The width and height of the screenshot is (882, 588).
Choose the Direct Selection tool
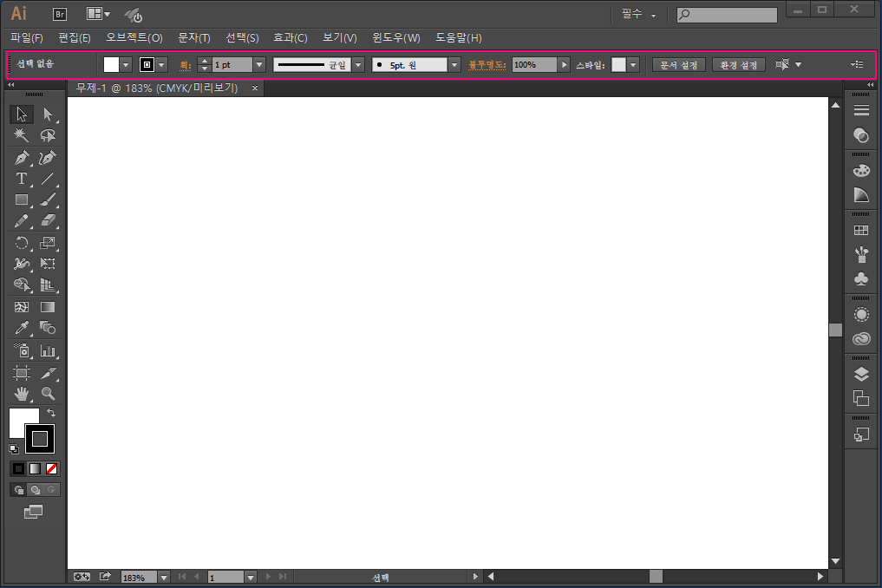tap(48, 114)
